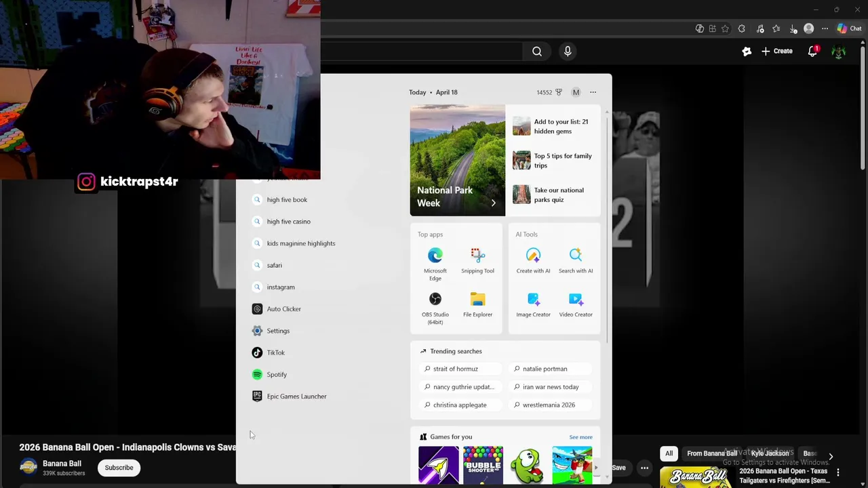868x488 pixels.
Task: Open Edge browser extensions icon
Action: pyautogui.click(x=741, y=28)
